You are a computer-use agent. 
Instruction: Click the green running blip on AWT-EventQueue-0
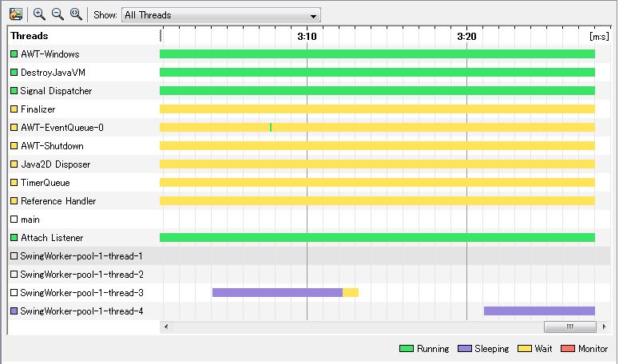271,128
